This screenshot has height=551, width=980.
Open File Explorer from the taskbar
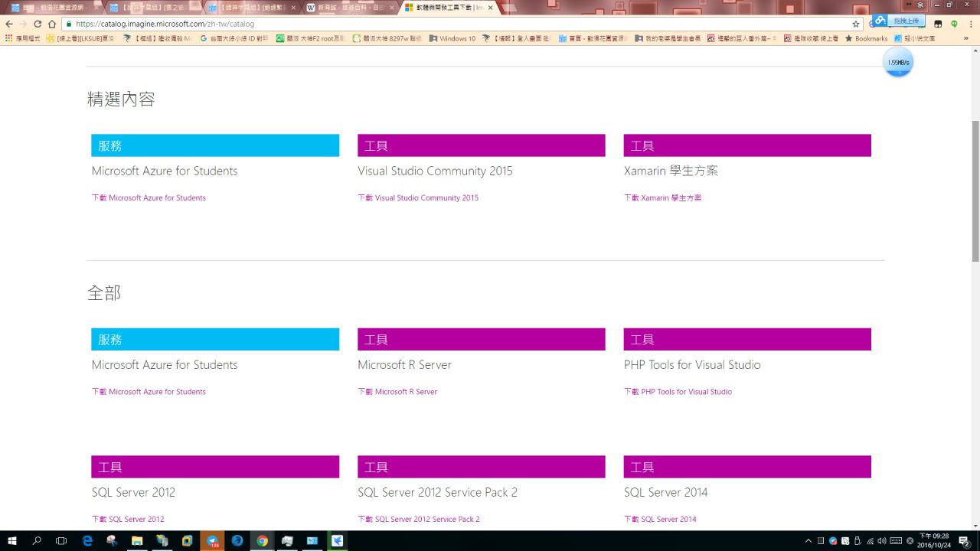pyautogui.click(x=137, y=541)
